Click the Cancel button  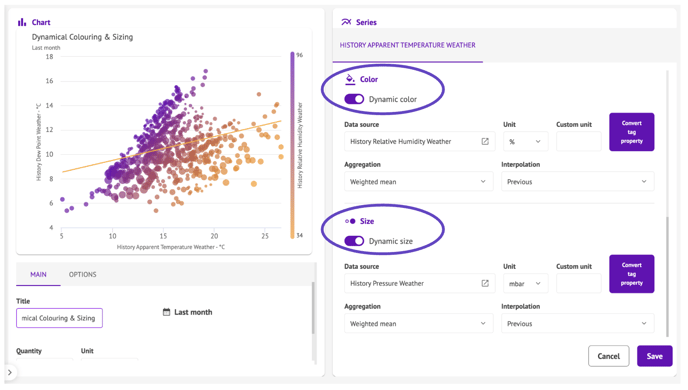click(x=609, y=356)
